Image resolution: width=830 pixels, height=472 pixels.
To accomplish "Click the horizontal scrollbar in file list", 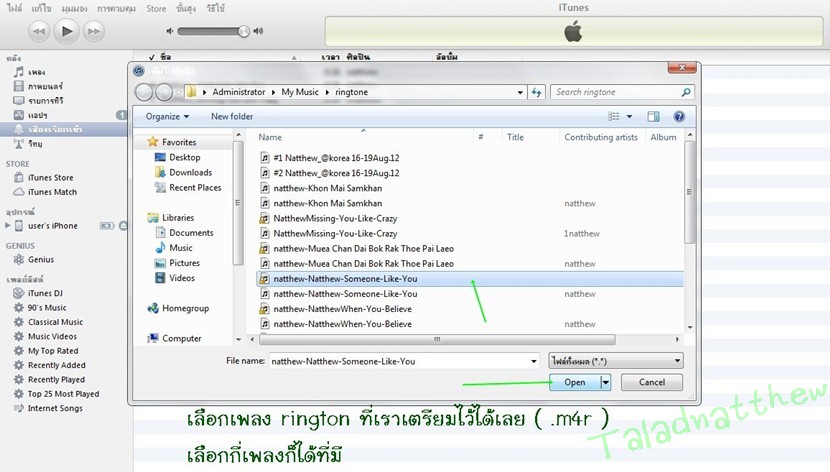I will (437, 339).
